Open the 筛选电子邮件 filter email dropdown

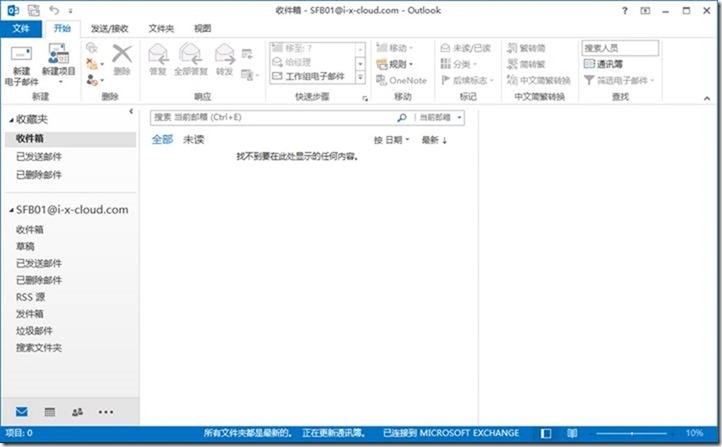tap(618, 80)
